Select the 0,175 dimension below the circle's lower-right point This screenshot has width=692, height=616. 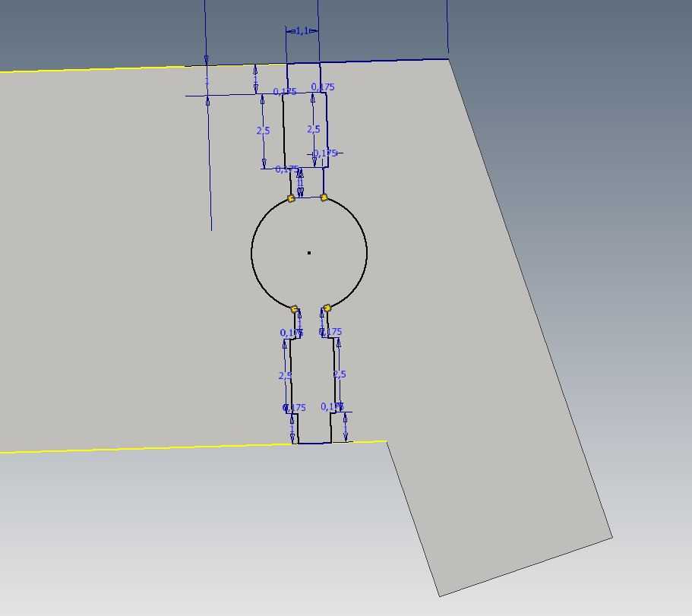tap(330, 332)
